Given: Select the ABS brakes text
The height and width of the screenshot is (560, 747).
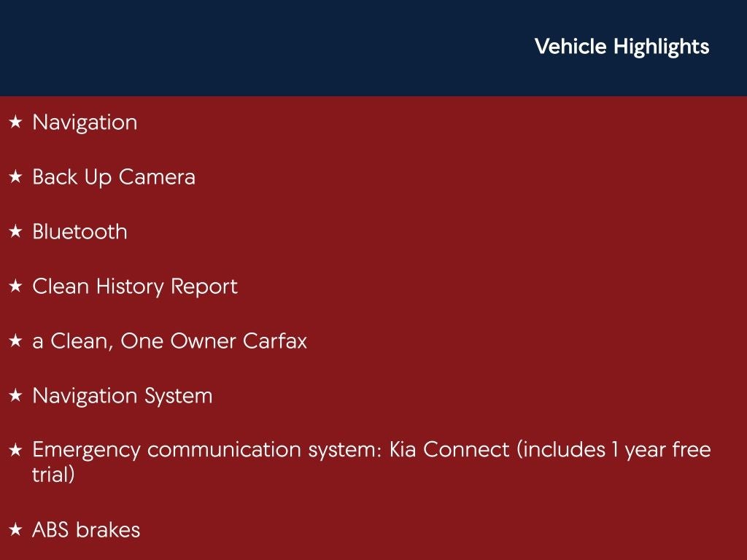Looking at the screenshot, I should pyautogui.click(x=86, y=530).
